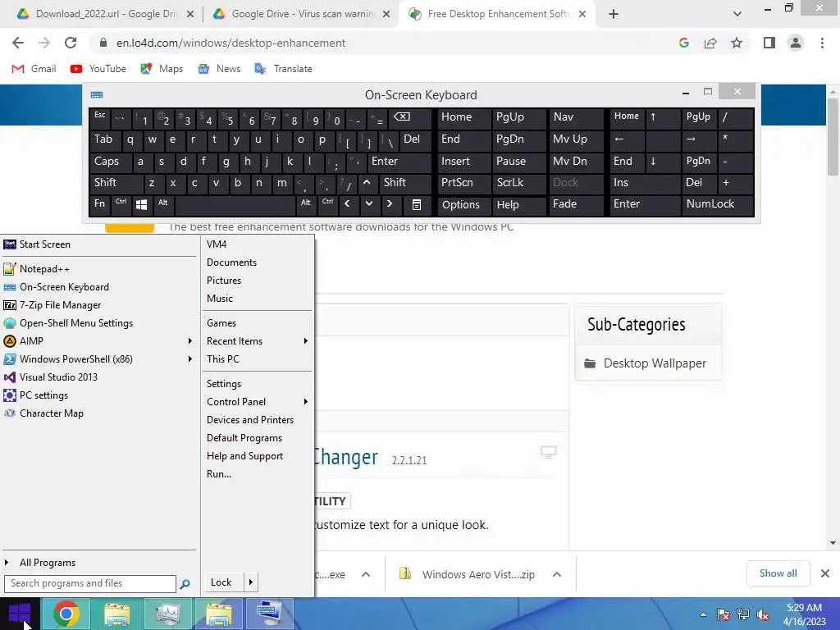Viewport: 840px width, 630px height.
Task: Click Options key on On-Screen Keyboard
Action: 463,204
